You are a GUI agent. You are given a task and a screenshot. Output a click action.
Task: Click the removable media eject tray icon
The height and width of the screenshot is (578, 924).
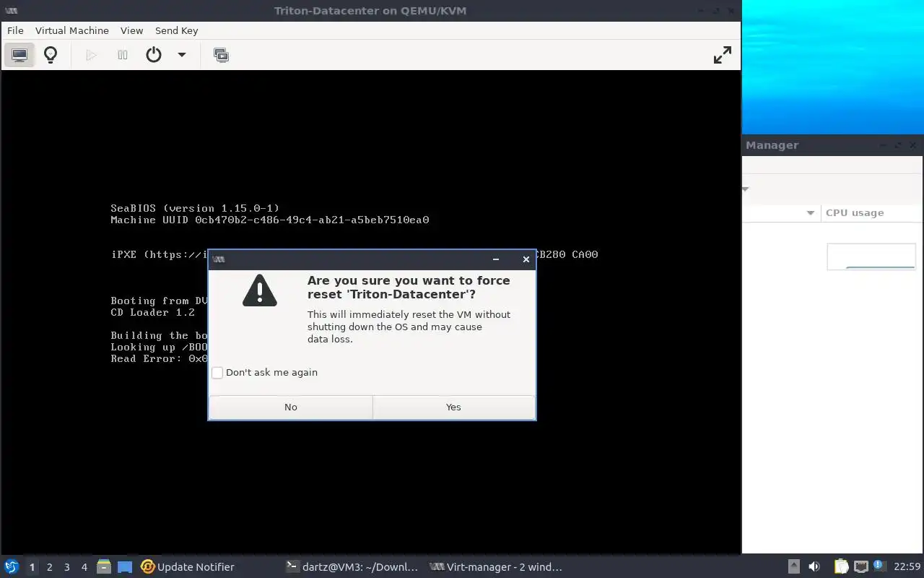pyautogui.click(x=793, y=567)
